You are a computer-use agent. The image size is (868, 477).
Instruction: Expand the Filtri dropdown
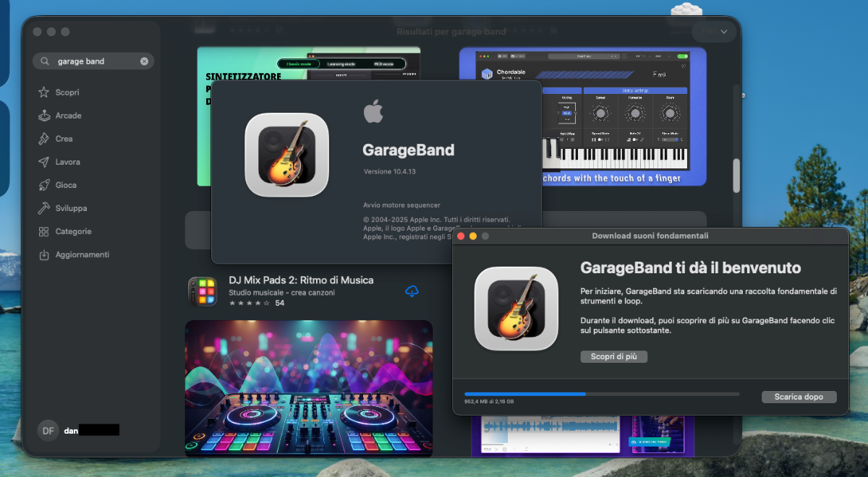click(715, 31)
